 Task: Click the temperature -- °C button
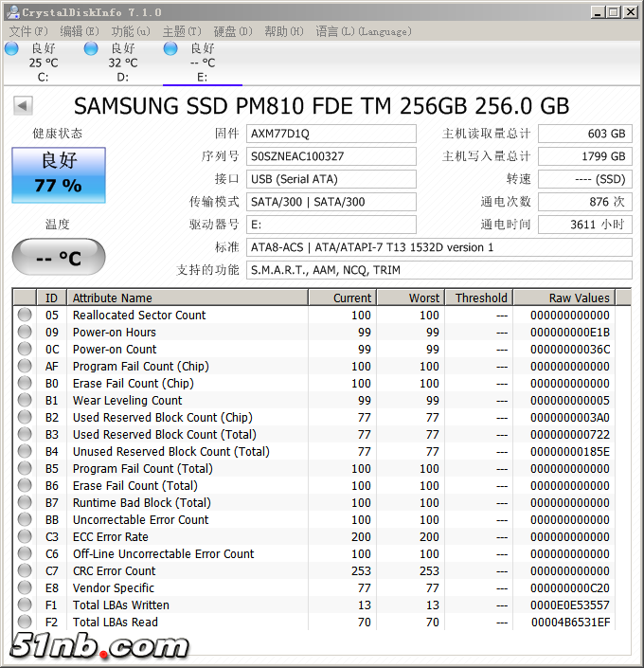tap(59, 257)
